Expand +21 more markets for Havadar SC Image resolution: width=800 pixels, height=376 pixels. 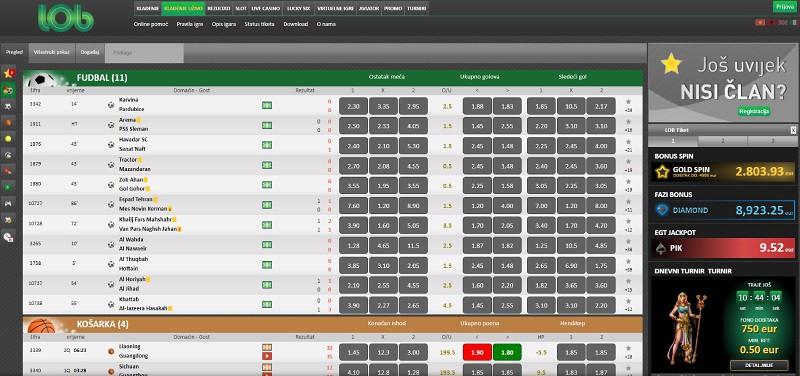[628, 150]
